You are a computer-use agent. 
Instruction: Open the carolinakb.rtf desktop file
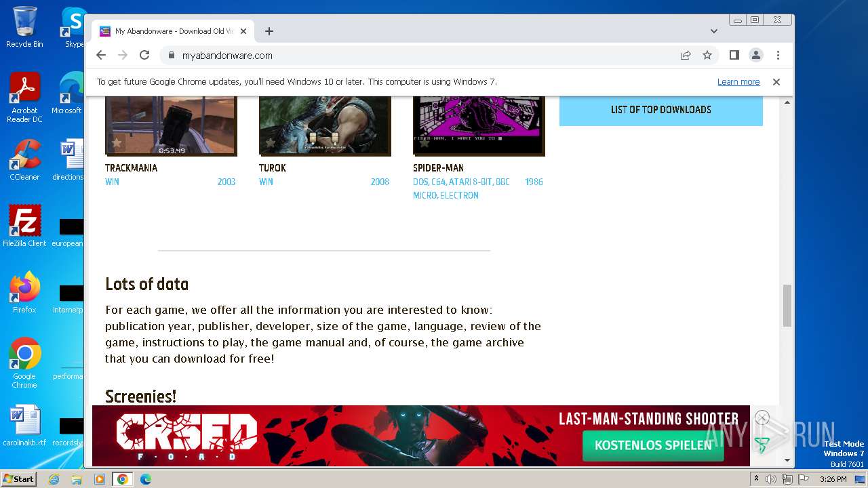coord(24,426)
